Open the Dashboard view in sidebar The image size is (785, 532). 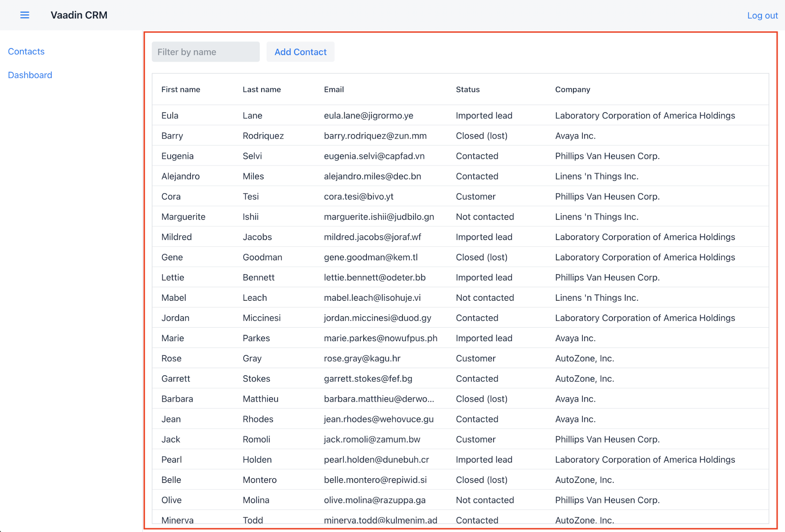coord(30,75)
